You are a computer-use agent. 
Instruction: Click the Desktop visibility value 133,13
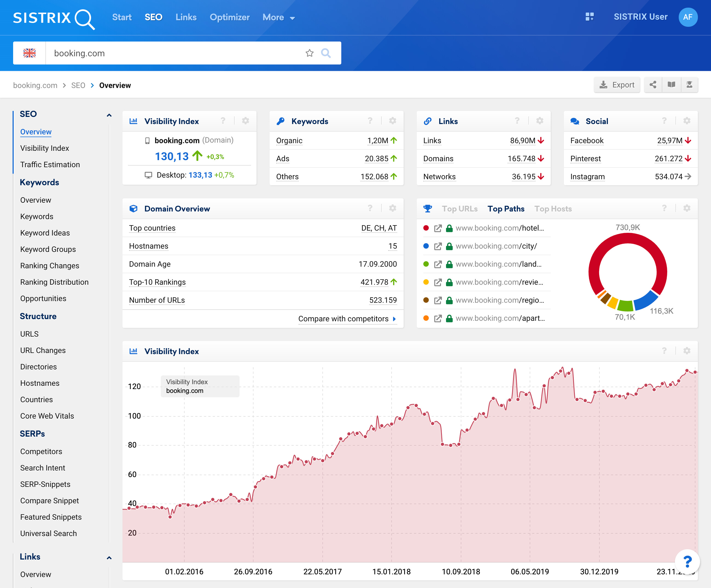[200, 175]
